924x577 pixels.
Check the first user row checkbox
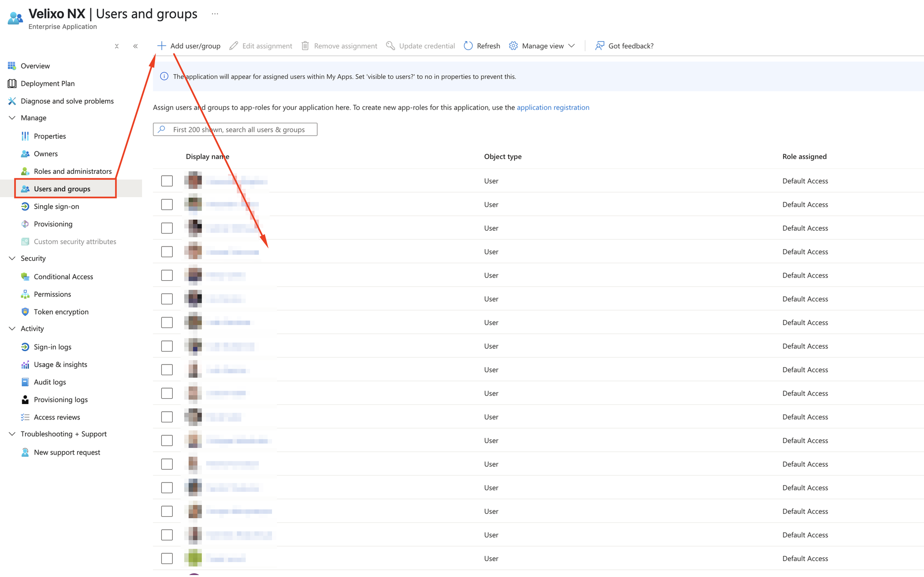point(167,181)
